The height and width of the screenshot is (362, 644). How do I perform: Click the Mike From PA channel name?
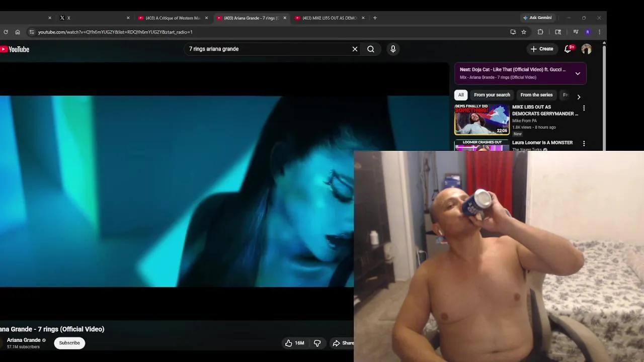(x=524, y=121)
